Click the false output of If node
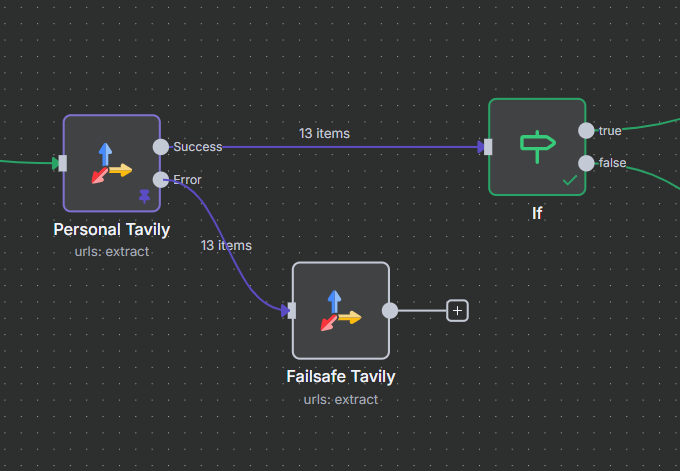Viewport: 680px width, 471px height. pos(586,163)
